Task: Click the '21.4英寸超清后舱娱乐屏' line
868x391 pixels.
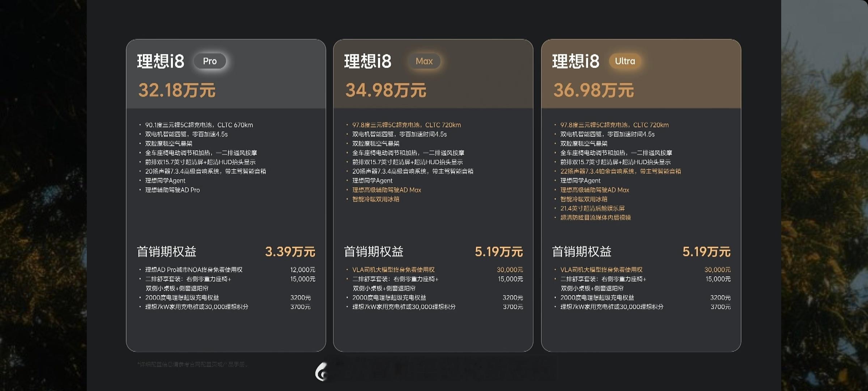Action: 592,209
